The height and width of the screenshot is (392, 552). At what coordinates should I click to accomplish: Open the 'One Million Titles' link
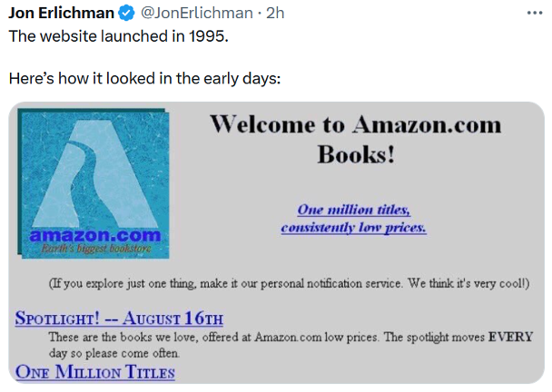94,372
